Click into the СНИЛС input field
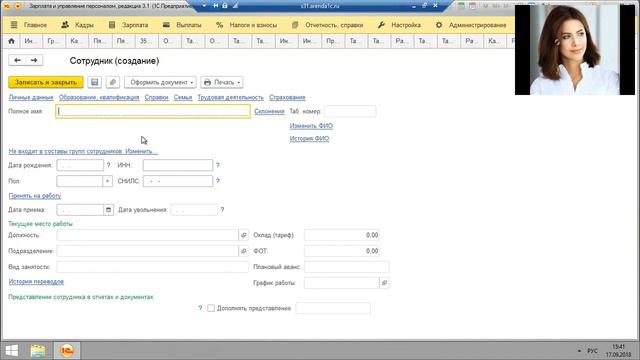Viewport: 640px width, 360px height. pos(178,181)
